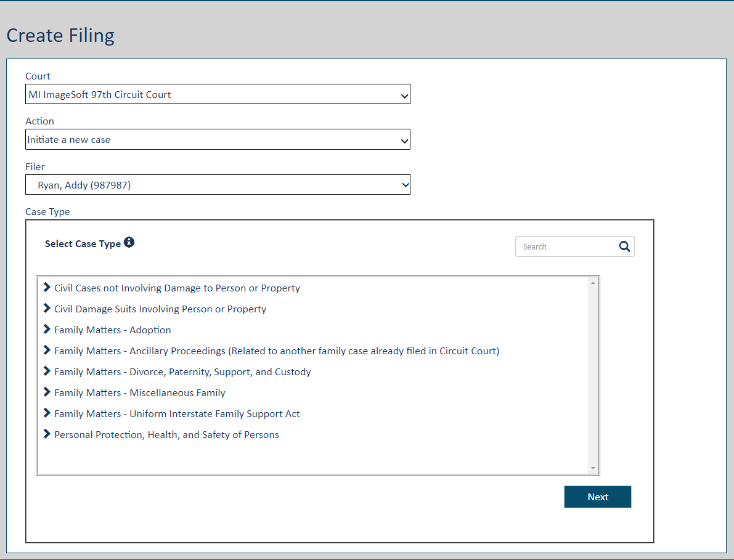Click the info icon beside Select Case Type
This screenshot has width=734, height=560.
pos(129,242)
